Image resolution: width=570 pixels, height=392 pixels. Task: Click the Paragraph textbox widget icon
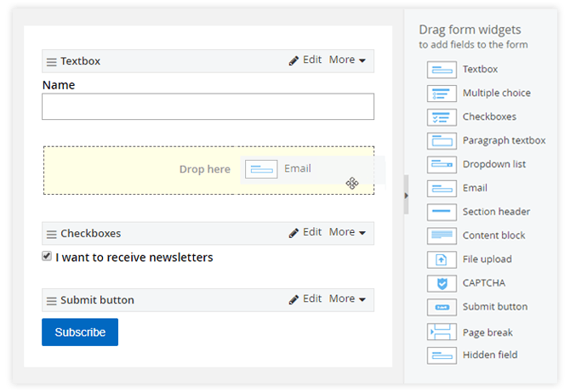point(442,140)
